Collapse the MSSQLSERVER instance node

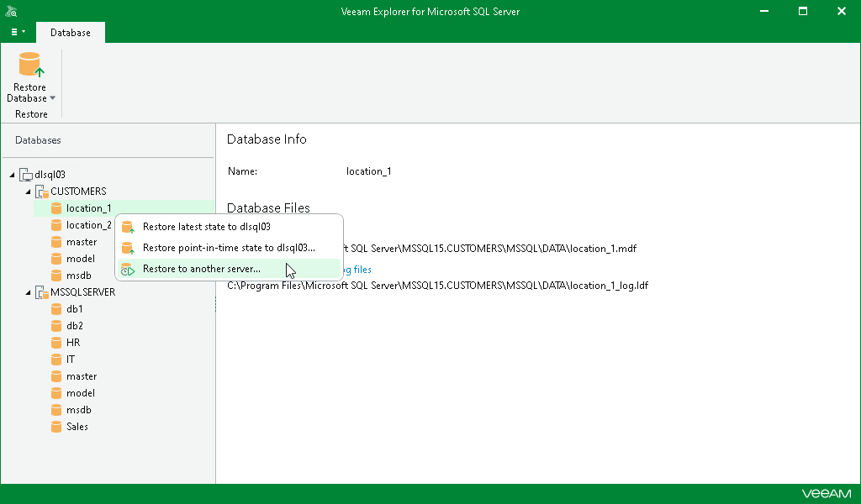[x=28, y=292]
